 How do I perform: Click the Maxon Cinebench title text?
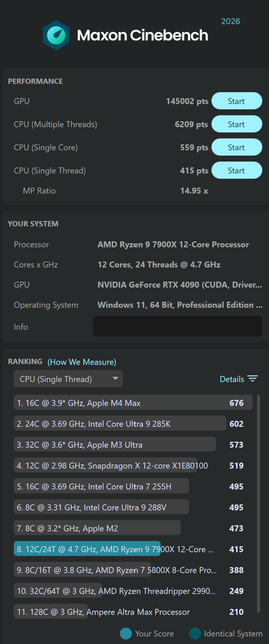point(142,35)
